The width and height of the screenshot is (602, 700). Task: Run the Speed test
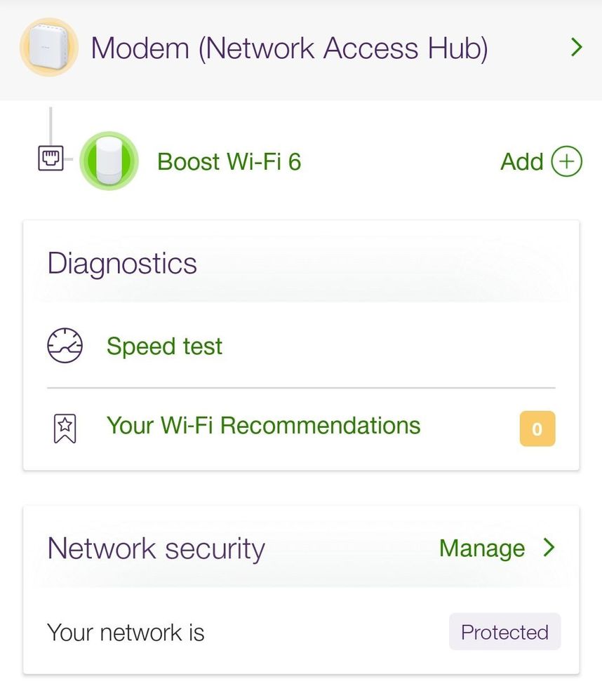[164, 346]
